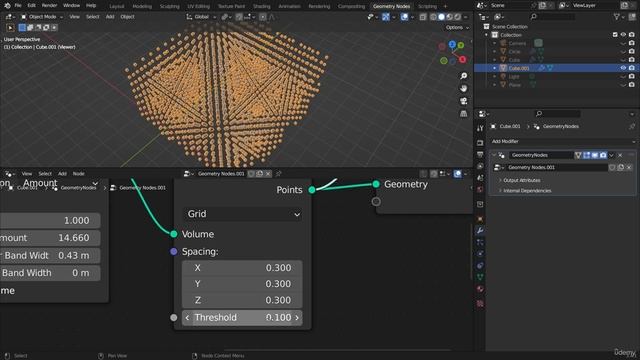This screenshot has width=640, height=360.
Task: Click the GeometryNodes modifier name field
Action: [x=541, y=155]
